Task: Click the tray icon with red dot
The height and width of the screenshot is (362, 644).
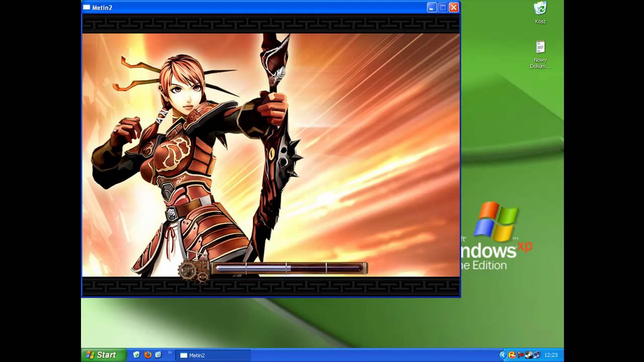Action: pos(520,355)
